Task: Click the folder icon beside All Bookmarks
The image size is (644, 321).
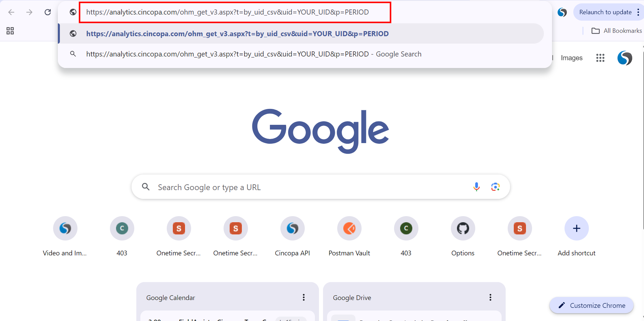Action: tap(595, 31)
